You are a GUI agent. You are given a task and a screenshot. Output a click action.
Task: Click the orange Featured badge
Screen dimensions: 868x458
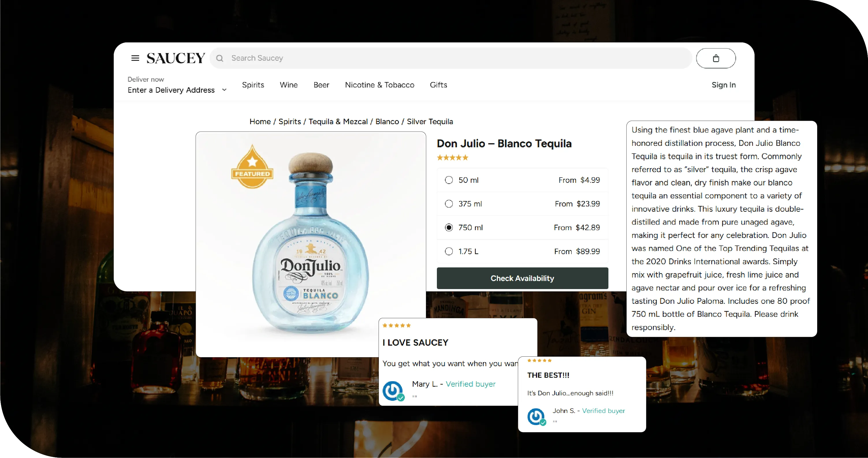tap(252, 167)
